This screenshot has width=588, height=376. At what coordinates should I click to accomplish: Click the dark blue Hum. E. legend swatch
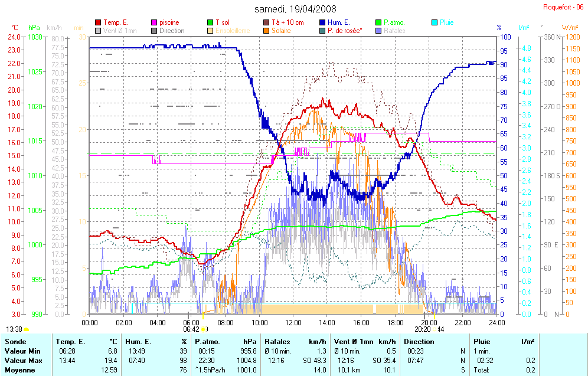click(322, 22)
